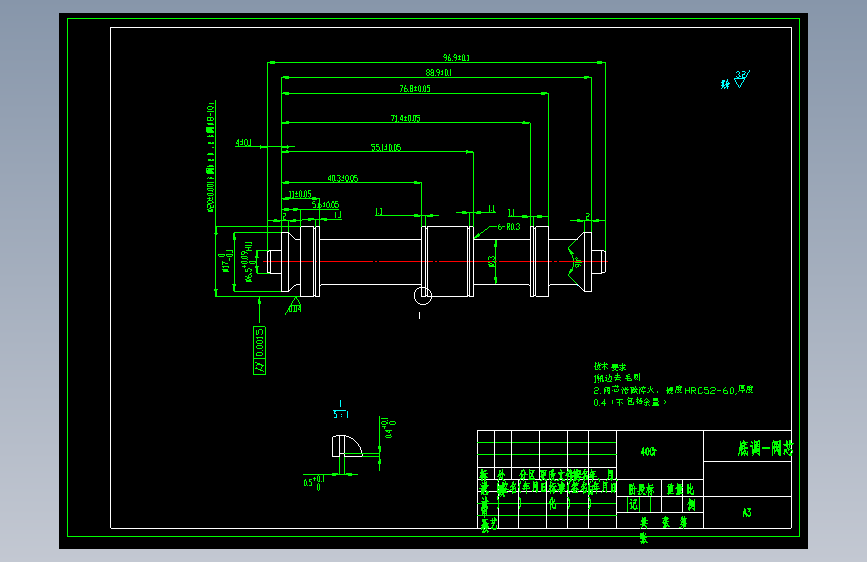Select the 6-R0.3 fillet callout
The height and width of the screenshot is (562, 867).
point(509,227)
